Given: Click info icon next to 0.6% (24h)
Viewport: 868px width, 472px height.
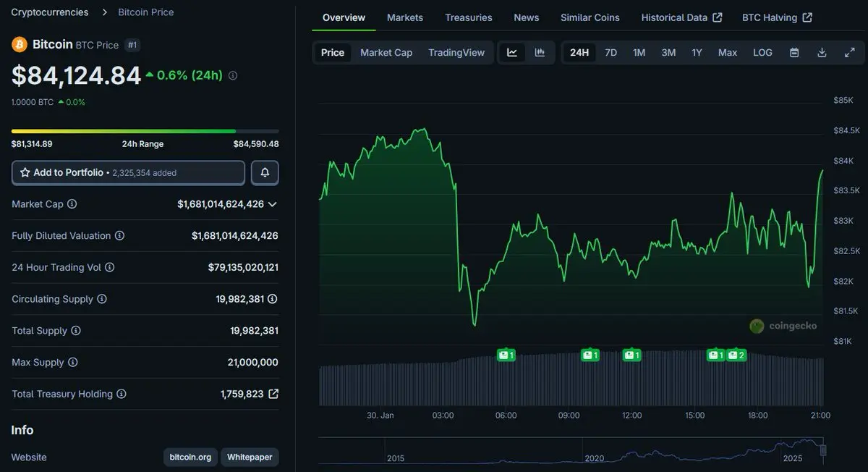Looking at the screenshot, I should click(232, 75).
